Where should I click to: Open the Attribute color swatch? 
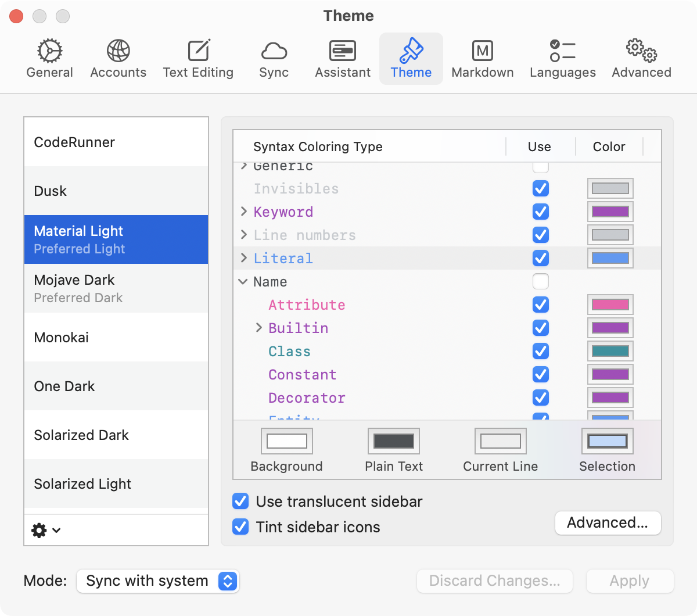[610, 305]
